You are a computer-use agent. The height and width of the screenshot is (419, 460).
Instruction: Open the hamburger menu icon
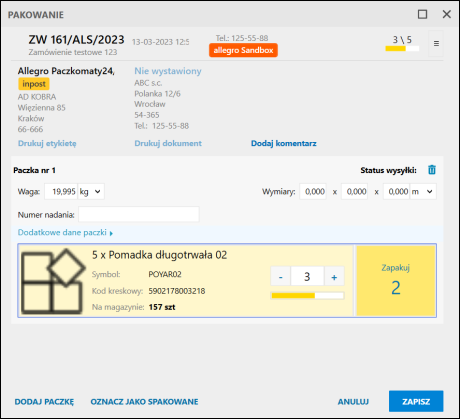coord(436,44)
